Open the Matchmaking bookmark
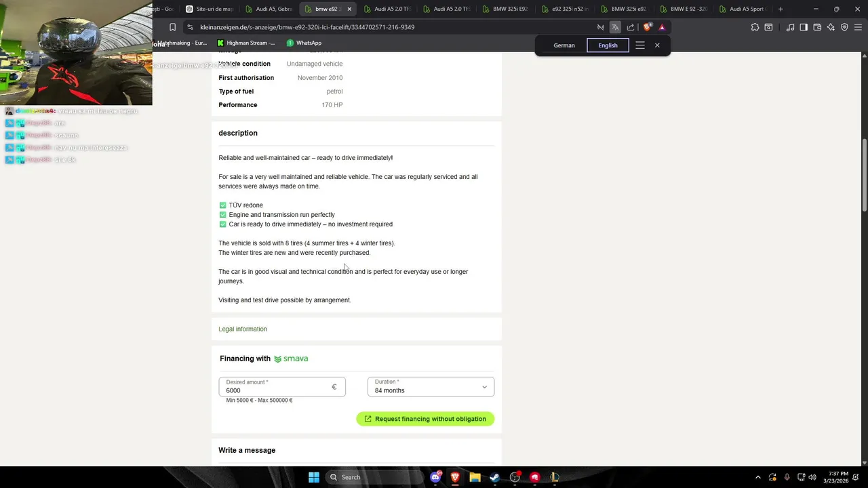Screen dimensions: 868x488 pyautogui.click(x=182, y=43)
